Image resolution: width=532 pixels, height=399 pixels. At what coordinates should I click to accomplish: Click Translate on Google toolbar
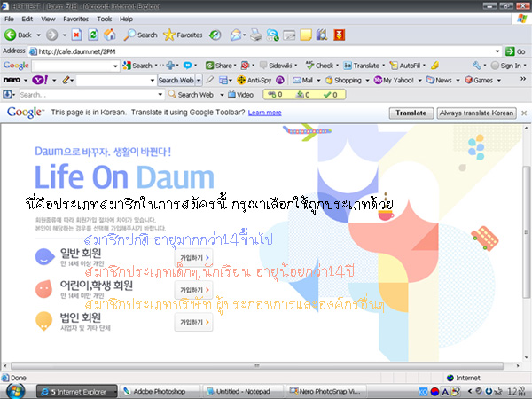[362, 66]
